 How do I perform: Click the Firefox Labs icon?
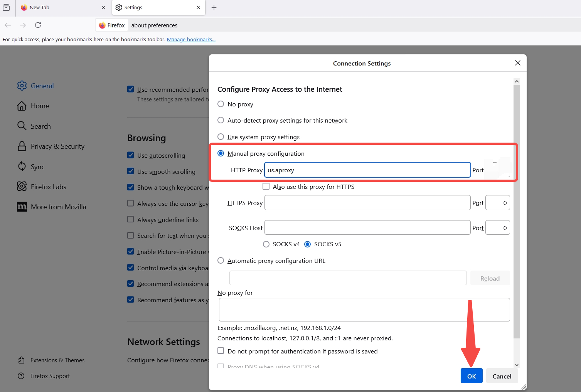click(22, 187)
